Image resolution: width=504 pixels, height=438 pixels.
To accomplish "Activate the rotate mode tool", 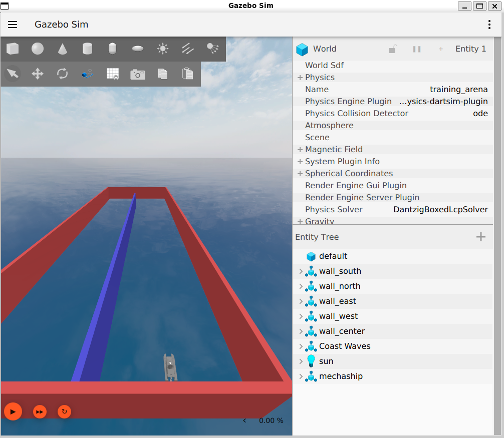I will 62,74.
